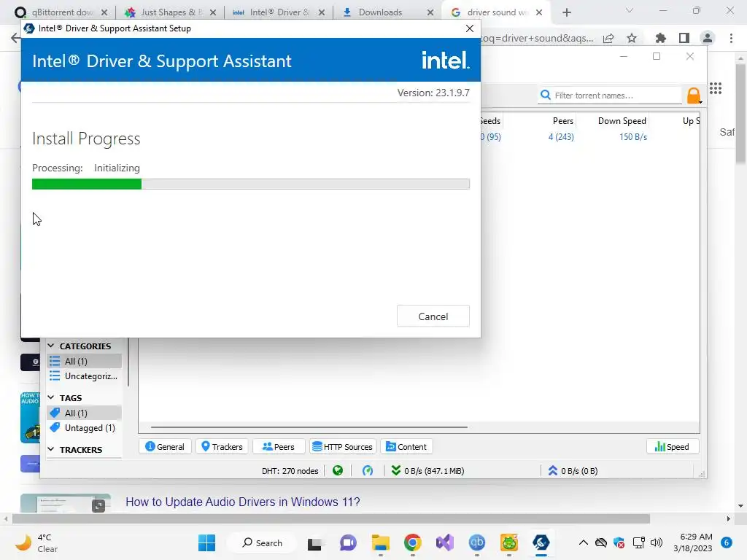Collapse the TRACKERS section
This screenshot has height=560, width=747.
tap(51, 449)
